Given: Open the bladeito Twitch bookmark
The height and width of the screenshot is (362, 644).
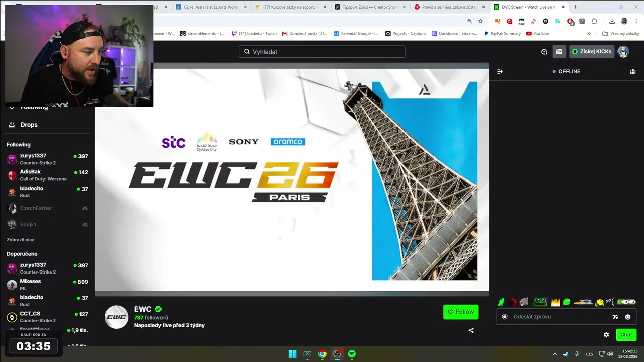Looking at the screenshot, I should click(x=254, y=34).
